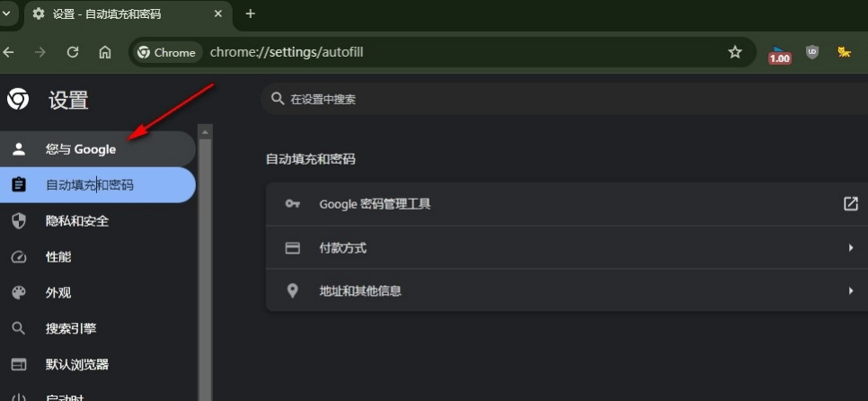Screen dimensions: 868x401
Task: Go to the home page icon
Action: [105, 52]
